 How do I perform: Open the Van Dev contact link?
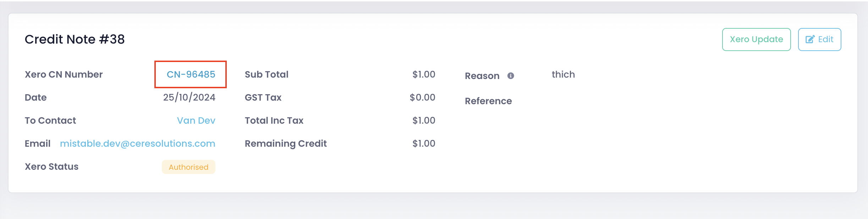pos(196,120)
